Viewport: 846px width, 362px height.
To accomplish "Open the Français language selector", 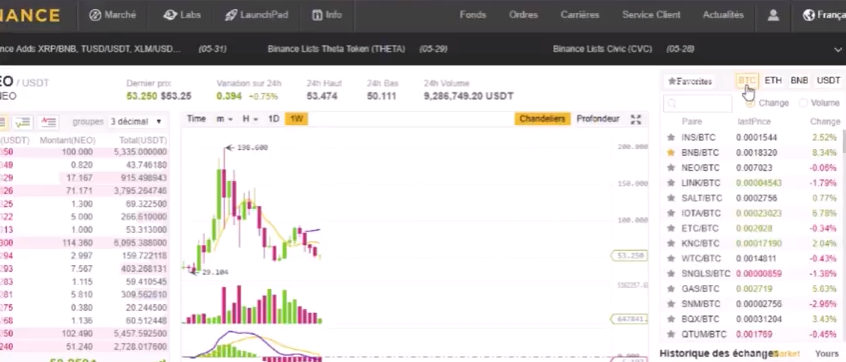I will coord(824,15).
